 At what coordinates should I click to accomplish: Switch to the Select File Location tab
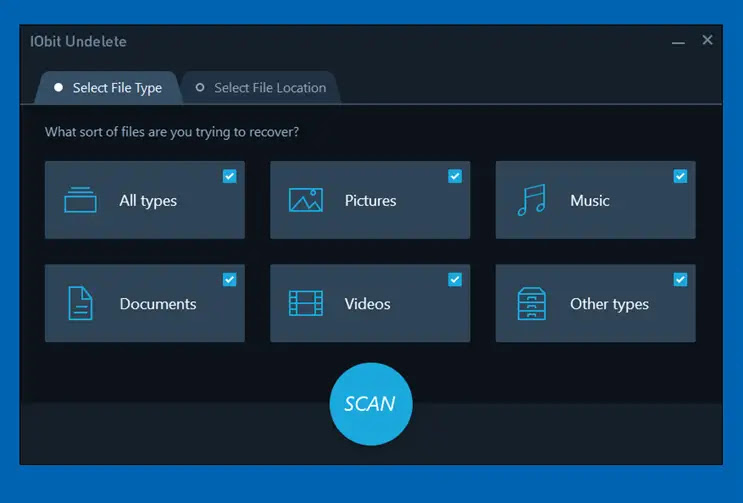(x=261, y=88)
